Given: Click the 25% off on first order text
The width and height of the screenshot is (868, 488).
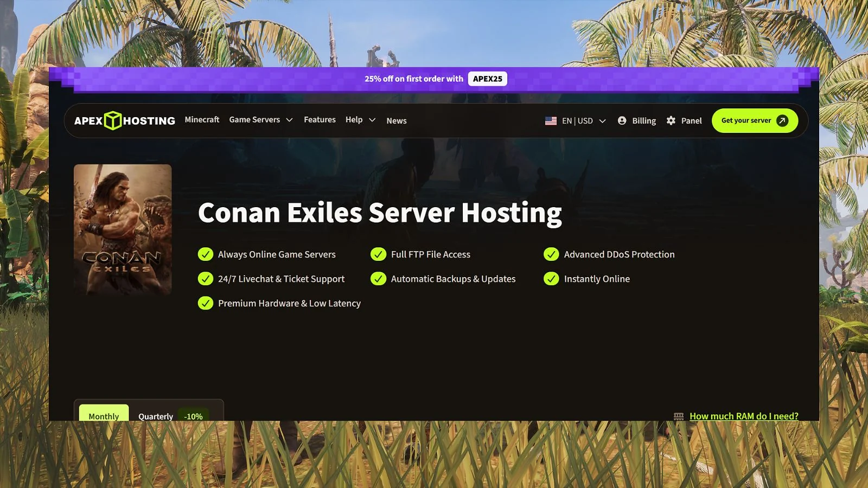Looking at the screenshot, I should tap(414, 79).
